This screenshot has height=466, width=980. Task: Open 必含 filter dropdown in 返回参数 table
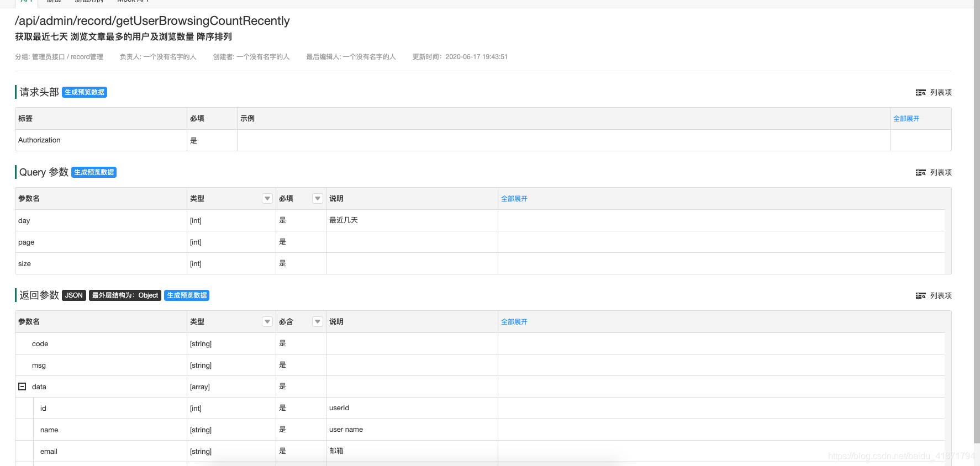coord(318,321)
